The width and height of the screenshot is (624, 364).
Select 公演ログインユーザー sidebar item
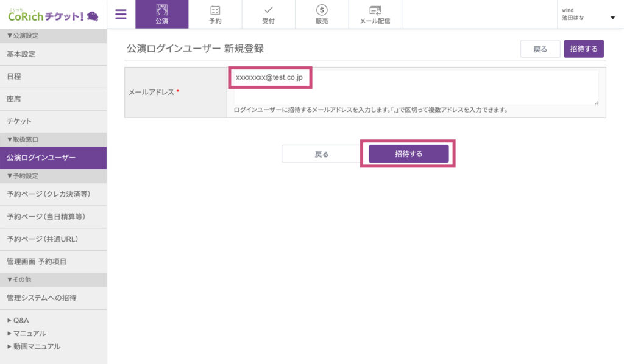(x=41, y=158)
